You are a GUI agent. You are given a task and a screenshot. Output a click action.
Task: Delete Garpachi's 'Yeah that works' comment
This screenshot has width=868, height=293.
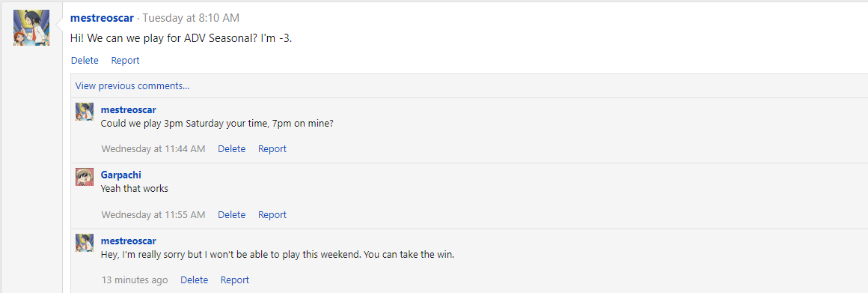(231, 215)
